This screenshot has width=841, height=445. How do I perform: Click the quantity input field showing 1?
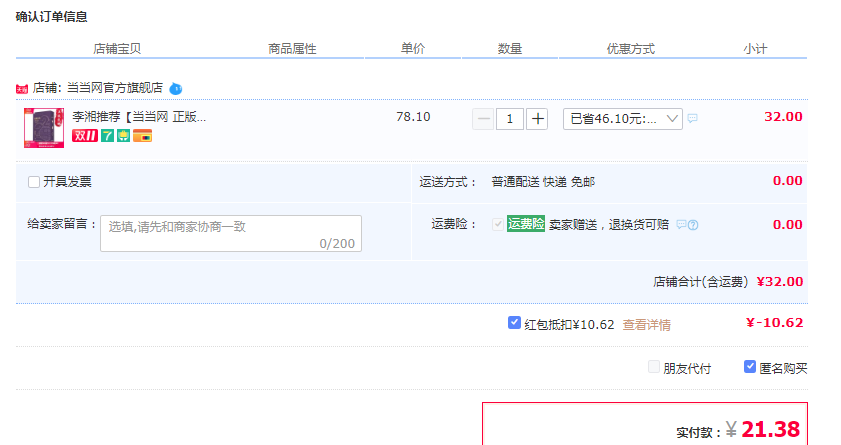tap(510, 119)
